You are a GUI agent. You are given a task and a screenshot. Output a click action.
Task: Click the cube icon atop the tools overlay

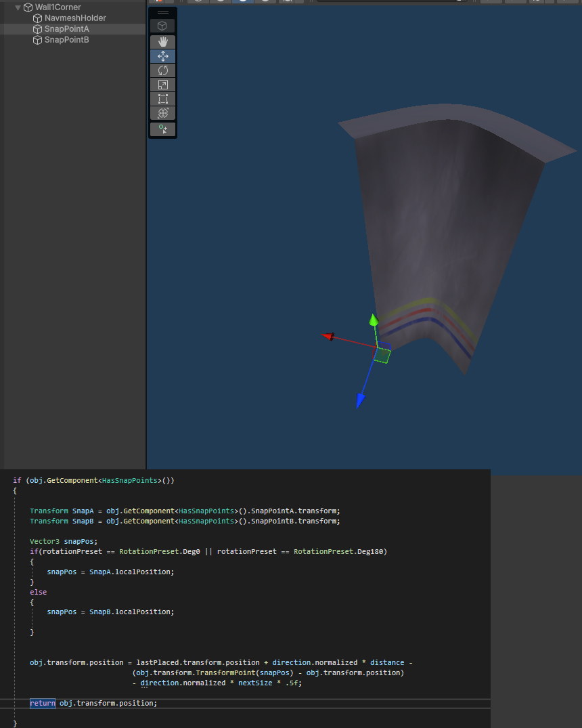162,26
